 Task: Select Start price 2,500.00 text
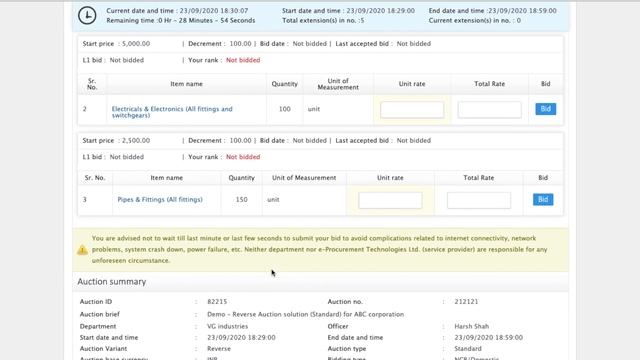pyautogui.click(x=116, y=140)
